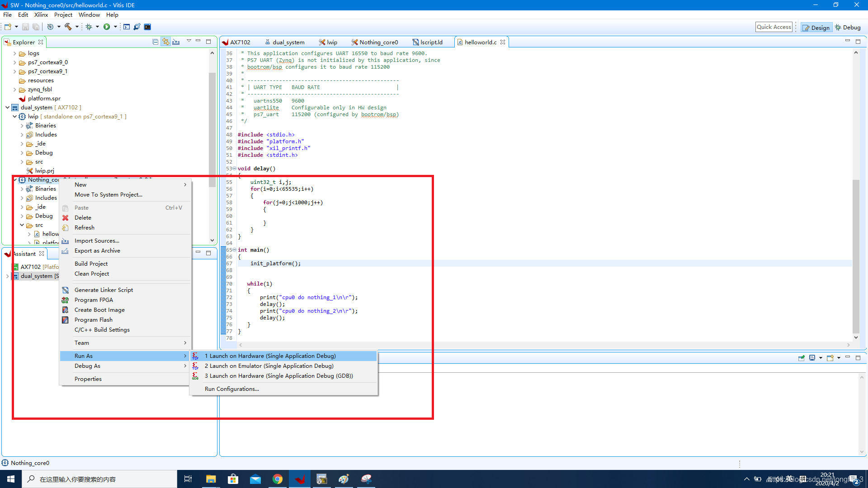This screenshot has width=868, height=488.
Task: Collapse the dual_system tree node
Action: pyautogui.click(x=7, y=108)
